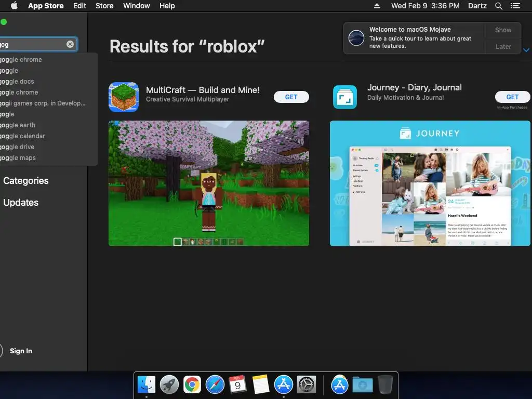Open Calendar from the Dock
The height and width of the screenshot is (399, 532).
click(237, 384)
